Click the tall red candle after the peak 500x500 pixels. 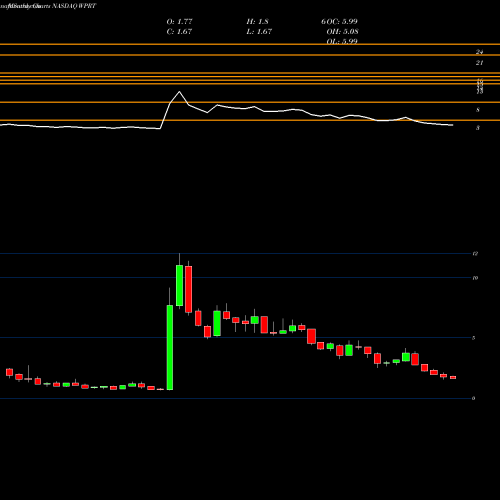pos(189,289)
